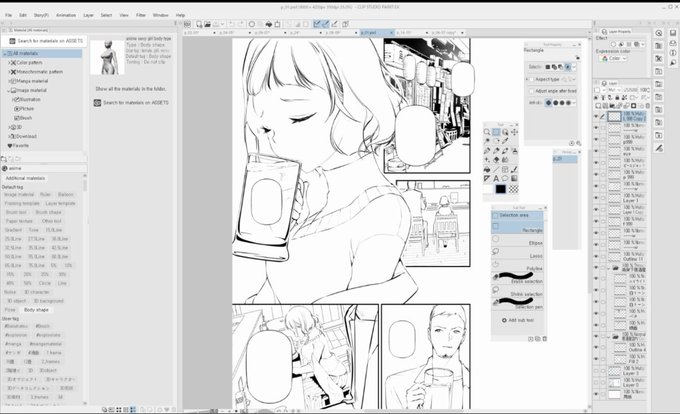Select the Eyedropper tool

point(505,141)
